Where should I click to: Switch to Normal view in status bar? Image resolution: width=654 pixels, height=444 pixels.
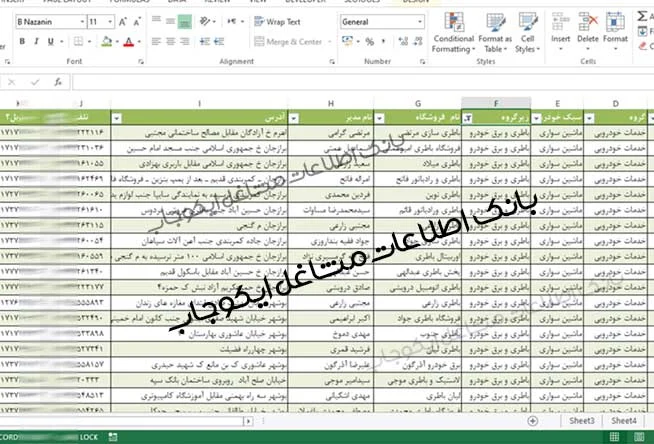(614, 437)
